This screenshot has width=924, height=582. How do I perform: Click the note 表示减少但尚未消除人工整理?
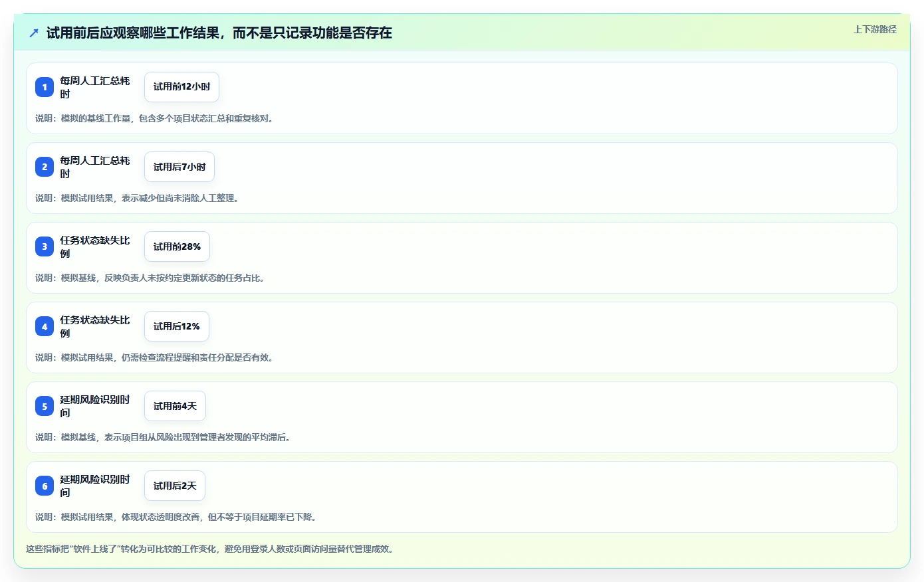(179, 198)
